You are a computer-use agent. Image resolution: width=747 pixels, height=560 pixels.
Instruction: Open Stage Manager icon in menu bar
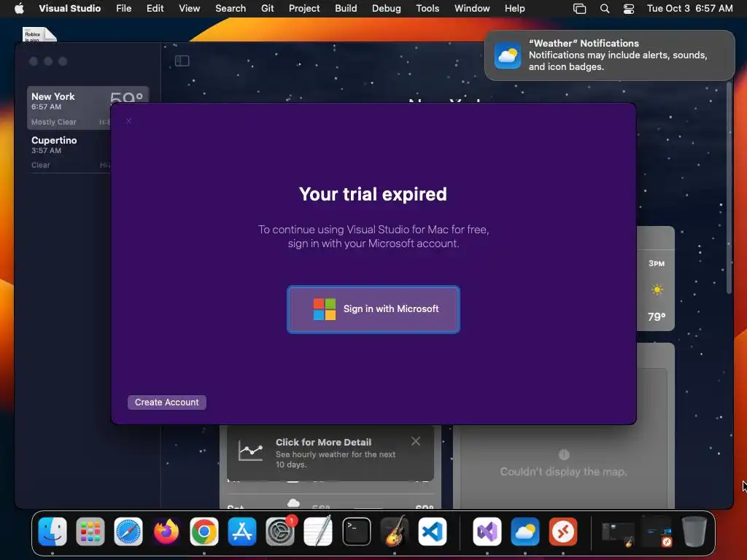point(579,9)
